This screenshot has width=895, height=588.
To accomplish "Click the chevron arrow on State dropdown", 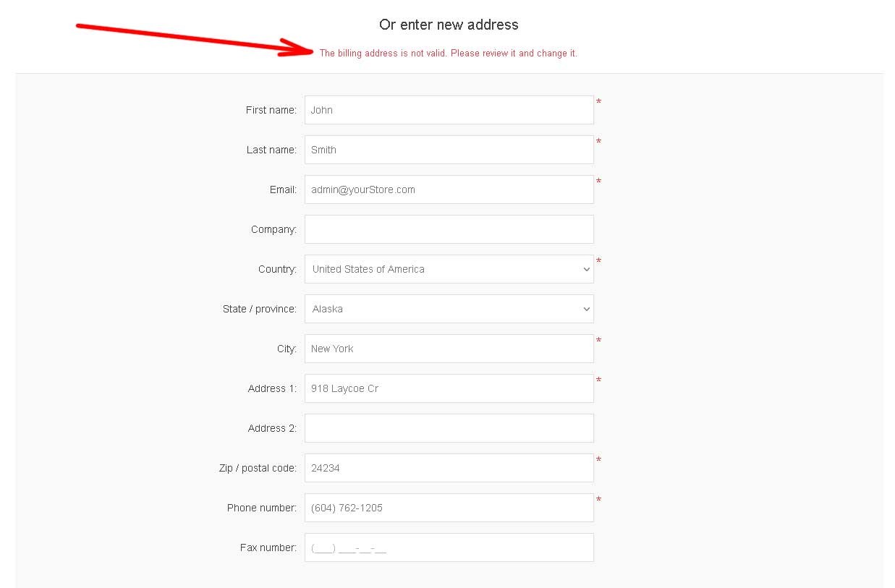I will [x=586, y=309].
